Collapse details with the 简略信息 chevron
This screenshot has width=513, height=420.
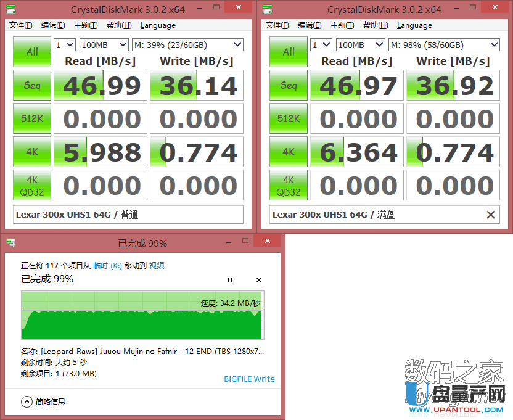[x=27, y=401]
